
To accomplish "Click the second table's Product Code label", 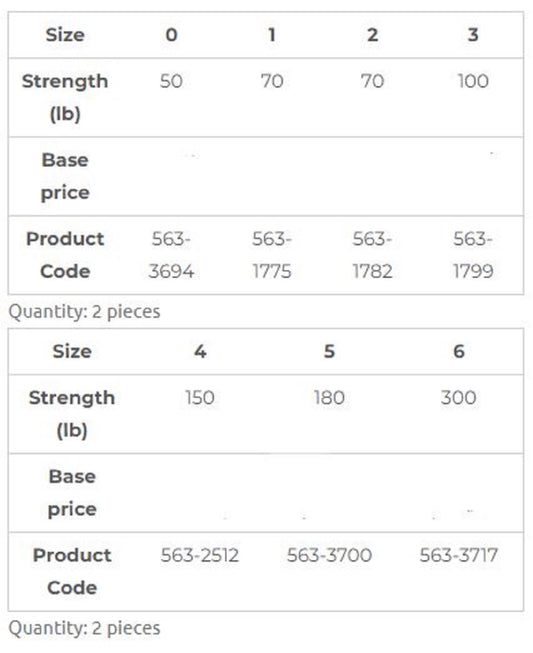I will point(72,571).
